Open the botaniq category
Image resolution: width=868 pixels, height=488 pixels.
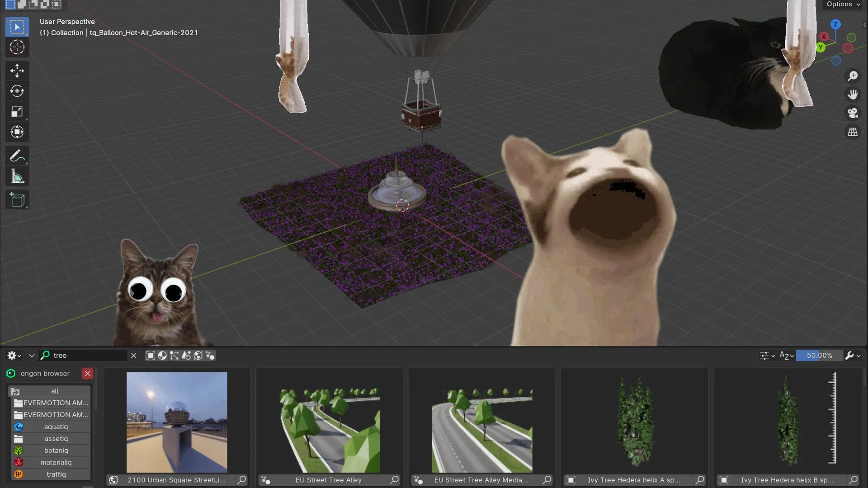point(51,450)
